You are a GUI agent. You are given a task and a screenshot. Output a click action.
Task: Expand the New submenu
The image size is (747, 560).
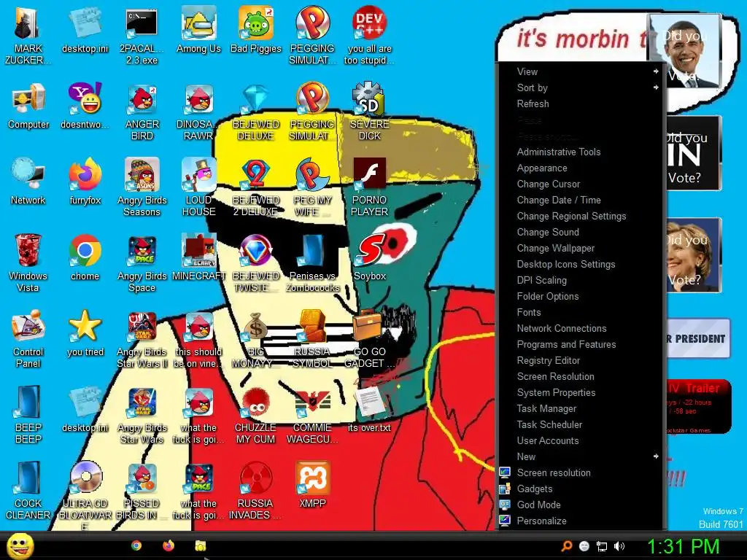581,456
